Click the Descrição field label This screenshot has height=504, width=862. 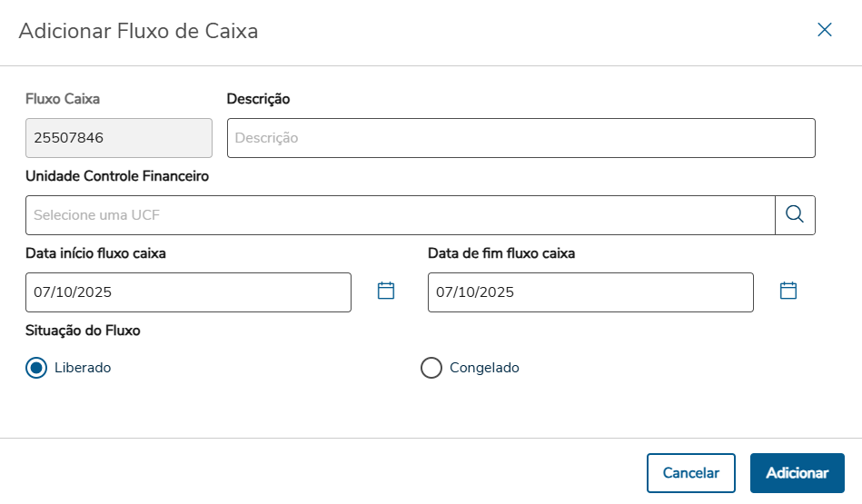[258, 99]
